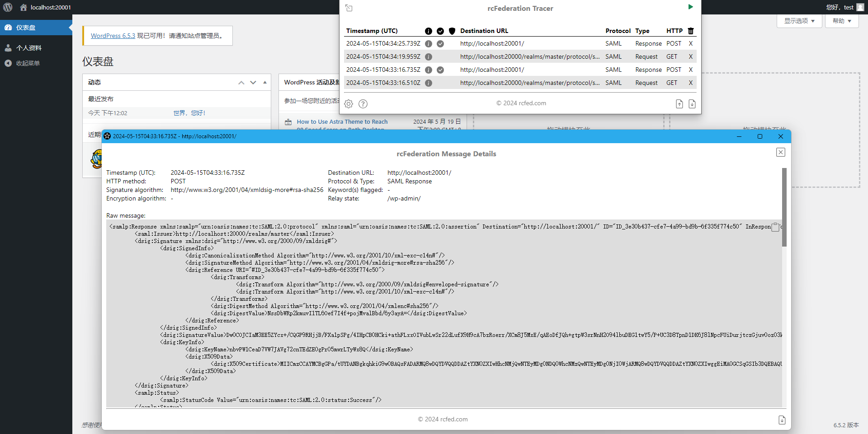The image size is (868, 434).
Task: Click signature check icon of 04:34:25.739Z response
Action: [440, 44]
